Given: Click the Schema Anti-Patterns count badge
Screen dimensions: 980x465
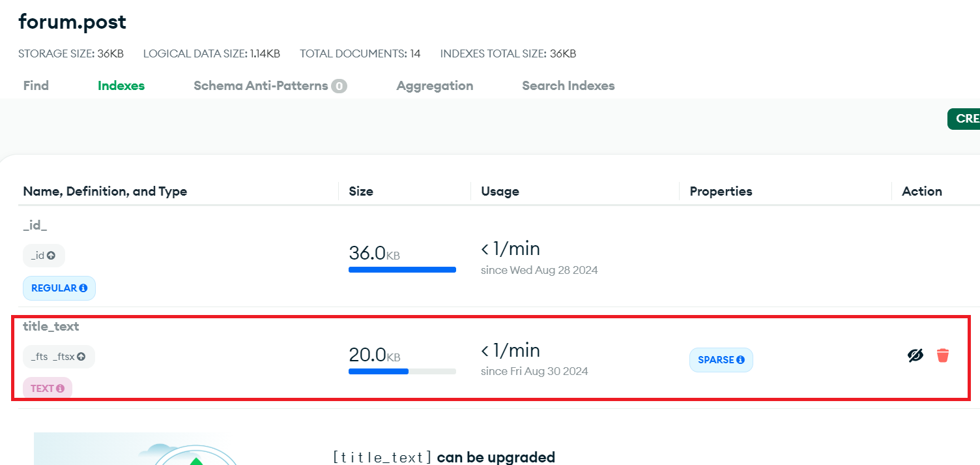Looking at the screenshot, I should pyautogui.click(x=339, y=86).
